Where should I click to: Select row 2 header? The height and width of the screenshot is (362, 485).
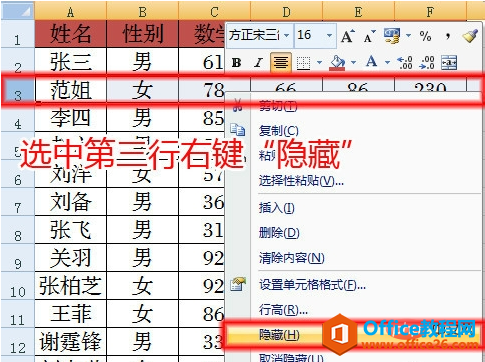[17, 61]
